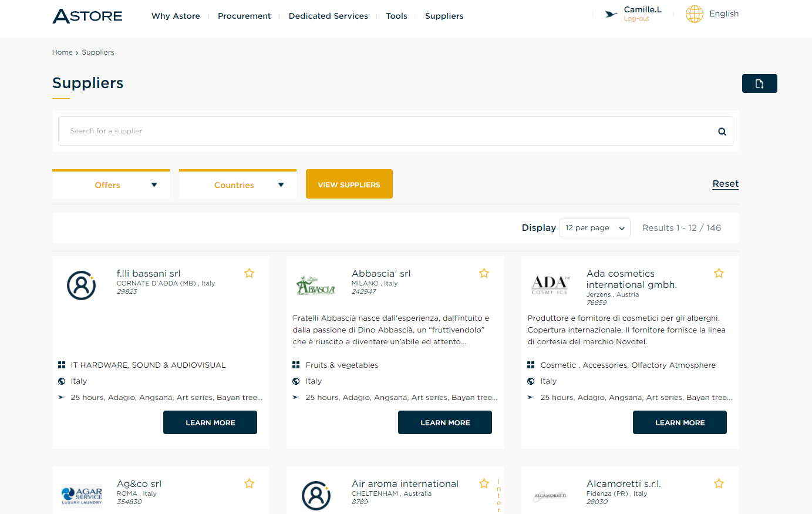Expand the Countries filter dropdown
The height and width of the screenshot is (514, 812).
pos(238,184)
